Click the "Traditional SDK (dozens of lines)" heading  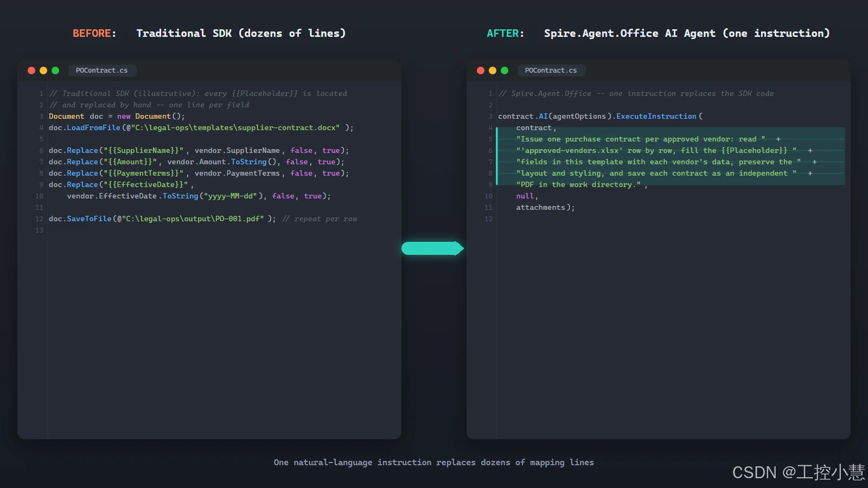point(241,33)
